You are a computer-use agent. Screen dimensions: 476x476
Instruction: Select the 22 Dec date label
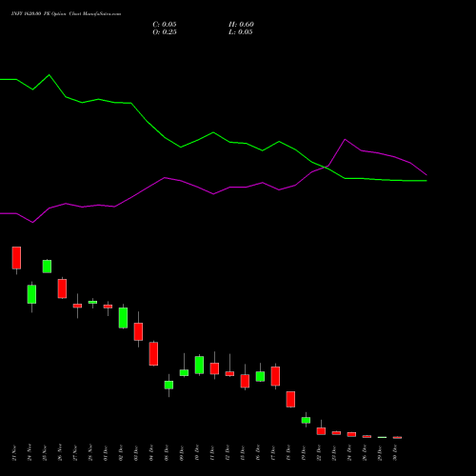(x=319, y=453)
